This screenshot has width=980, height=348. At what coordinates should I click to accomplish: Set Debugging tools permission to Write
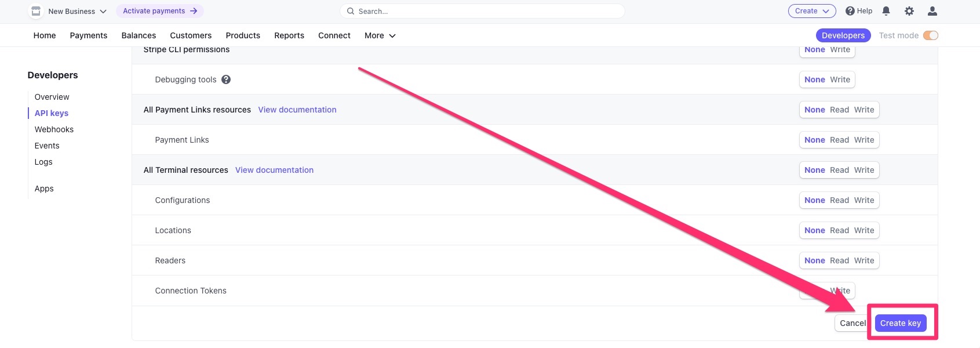coord(840,79)
